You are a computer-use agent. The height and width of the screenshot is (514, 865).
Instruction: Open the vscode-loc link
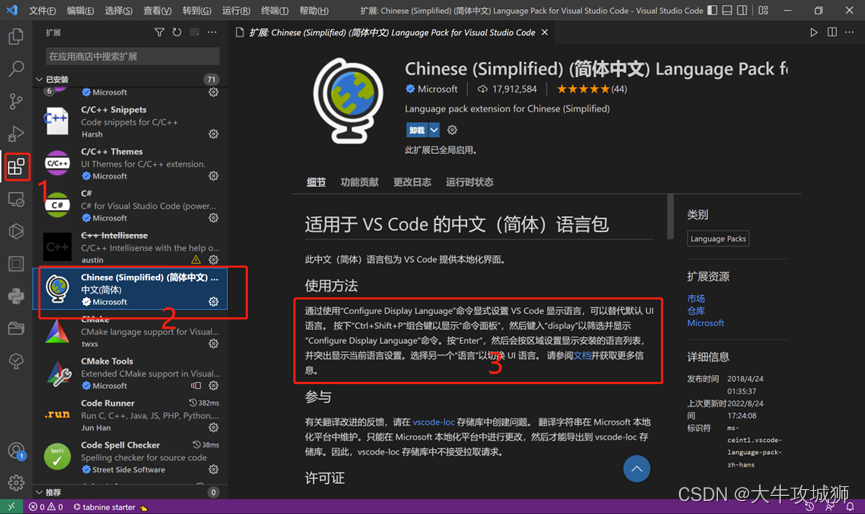tap(434, 422)
